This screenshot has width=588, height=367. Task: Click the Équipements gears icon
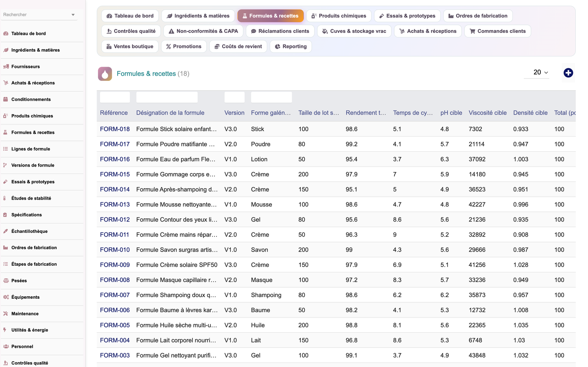click(x=6, y=297)
